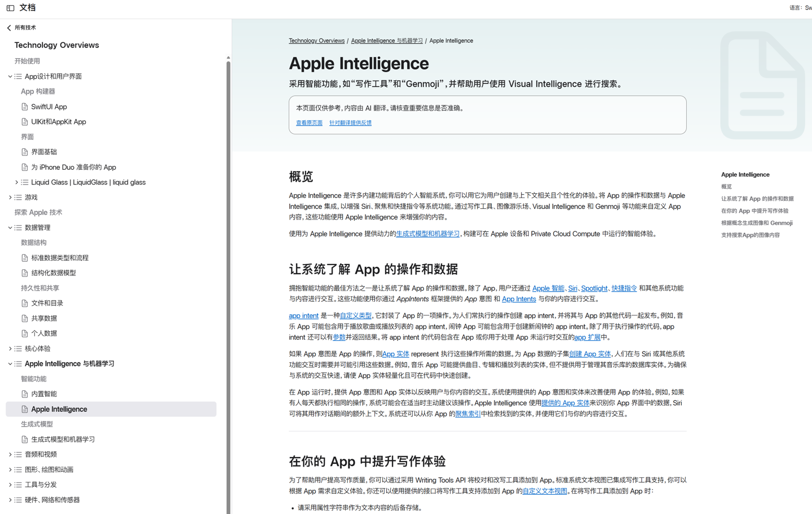Open Technology Overviews breadcrumb link

316,41
